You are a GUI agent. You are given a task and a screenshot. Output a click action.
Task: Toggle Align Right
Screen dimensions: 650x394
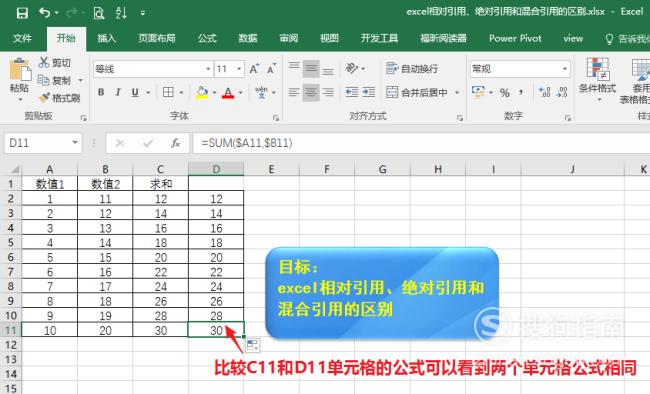328,92
